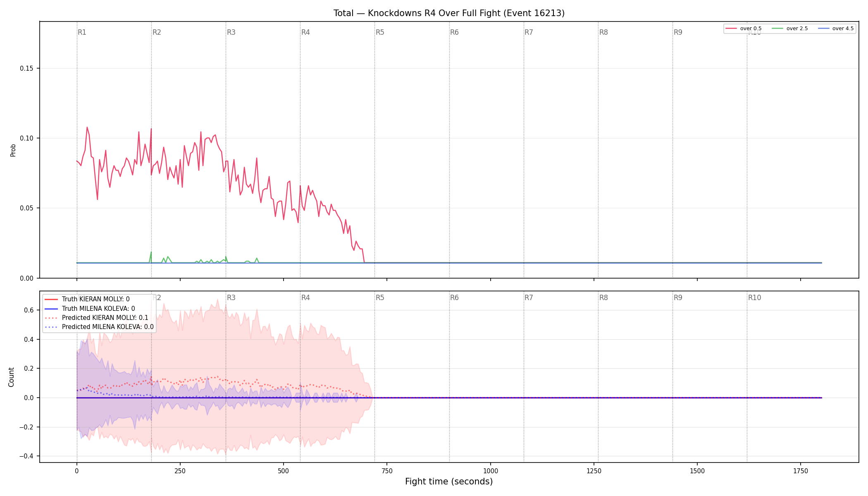This screenshot has height=496, width=868.
Task: Select 'Truth MILENA KOLEVA: 0' legend item
Action: click(90, 309)
